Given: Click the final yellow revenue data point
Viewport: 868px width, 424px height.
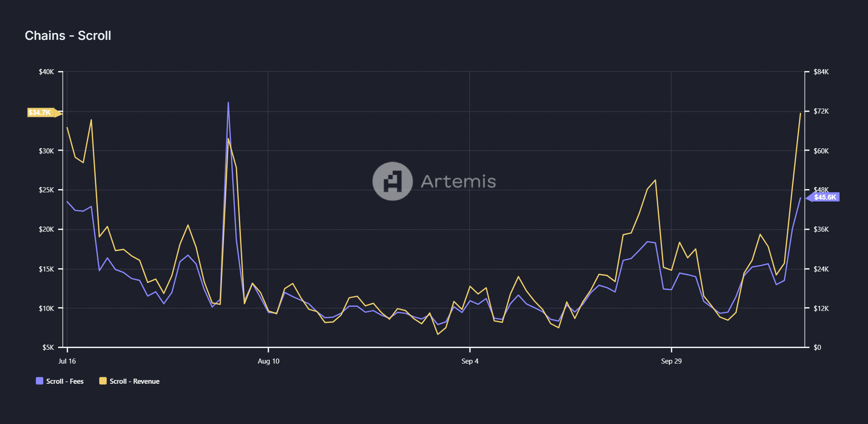Looking at the screenshot, I should coord(800,113).
